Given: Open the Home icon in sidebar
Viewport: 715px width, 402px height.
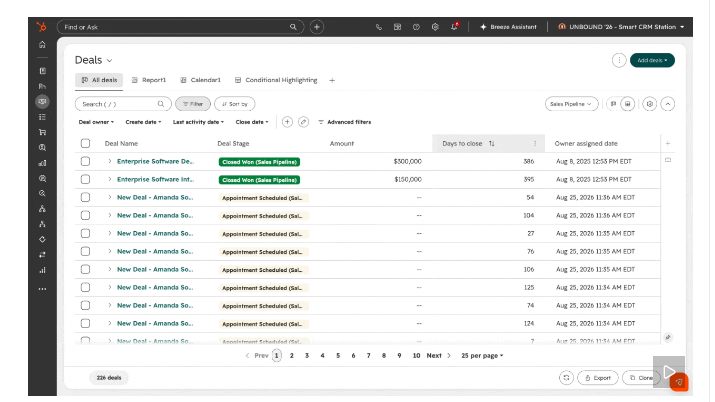Looking at the screenshot, I should pos(42,45).
